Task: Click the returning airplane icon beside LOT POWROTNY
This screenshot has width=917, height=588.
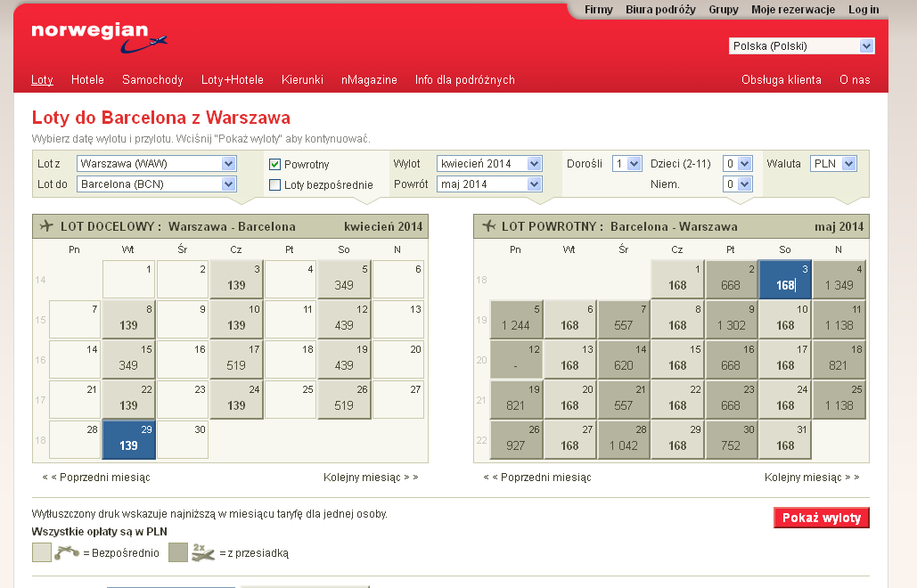Action: [489, 226]
